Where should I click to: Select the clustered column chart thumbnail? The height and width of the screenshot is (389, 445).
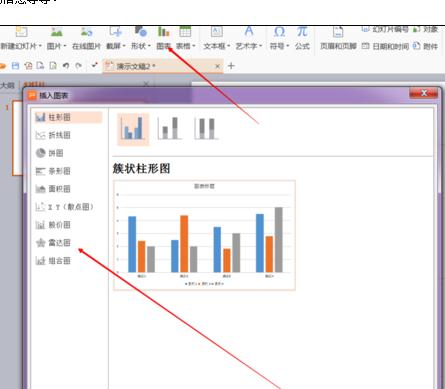133,129
